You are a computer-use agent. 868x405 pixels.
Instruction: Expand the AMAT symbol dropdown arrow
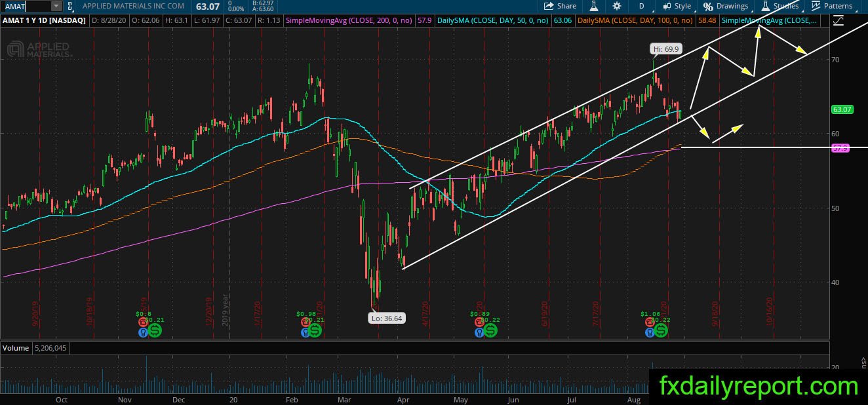pyautogui.click(x=56, y=6)
